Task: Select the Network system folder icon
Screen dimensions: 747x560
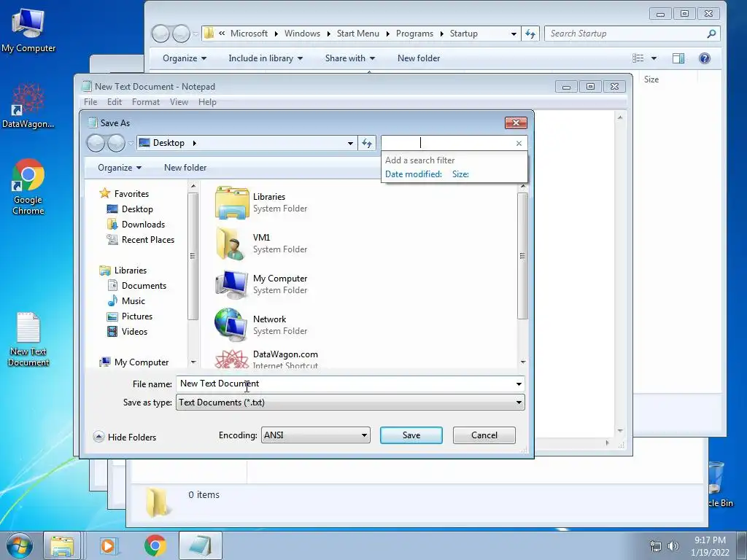Action: 232,324
